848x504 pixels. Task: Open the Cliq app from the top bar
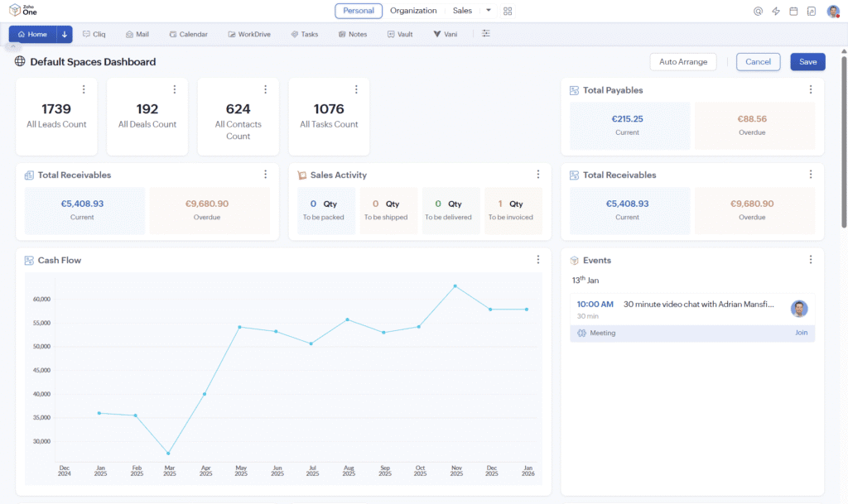pos(94,34)
